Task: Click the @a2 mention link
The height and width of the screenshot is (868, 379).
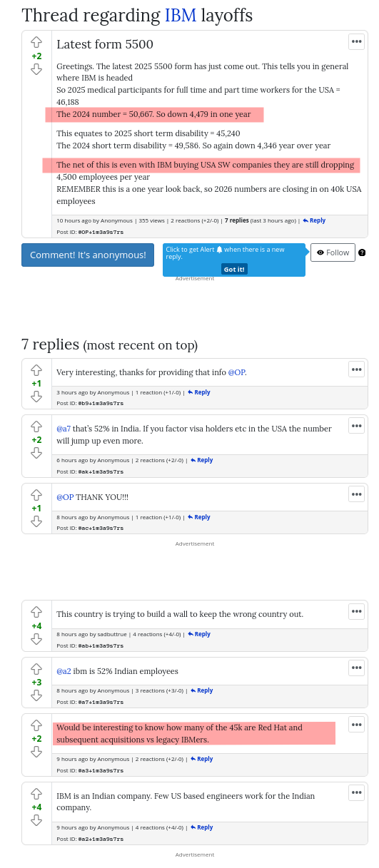Action: tap(64, 671)
